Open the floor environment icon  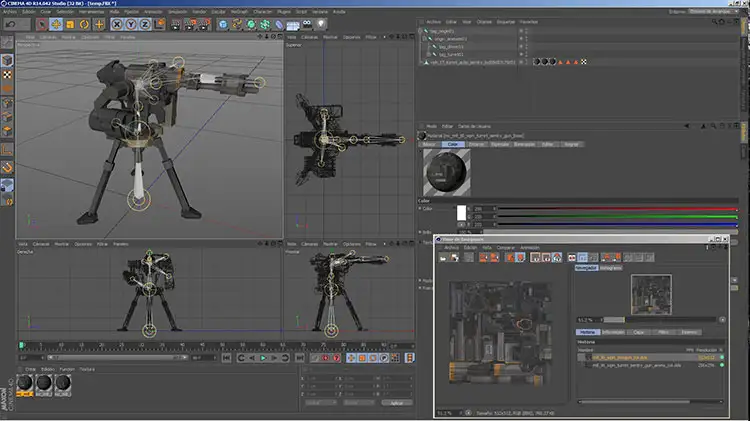coord(293,24)
